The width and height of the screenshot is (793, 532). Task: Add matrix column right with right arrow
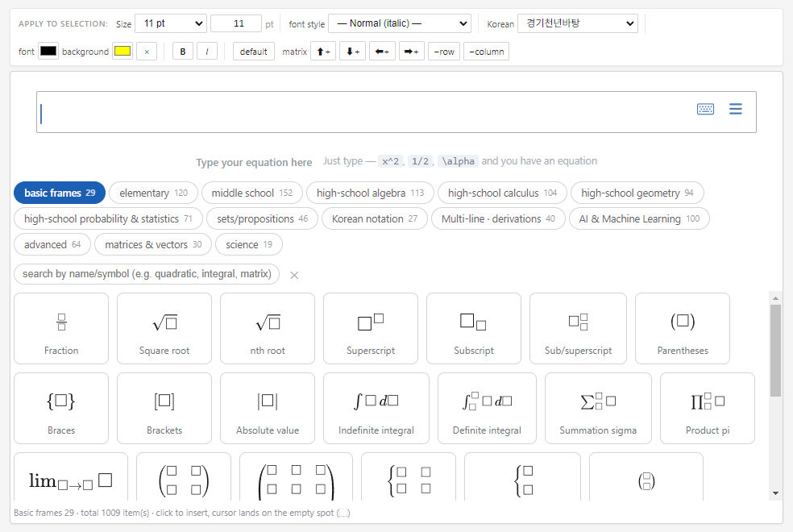tap(412, 52)
